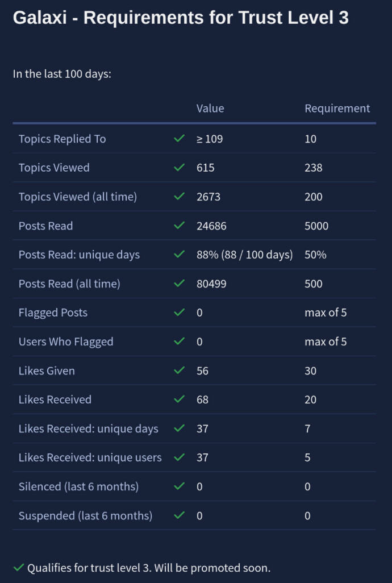This screenshot has width=392, height=583.
Task: Click the checkmark before 'Qualifies for trust level 3'
Action: [19, 567]
